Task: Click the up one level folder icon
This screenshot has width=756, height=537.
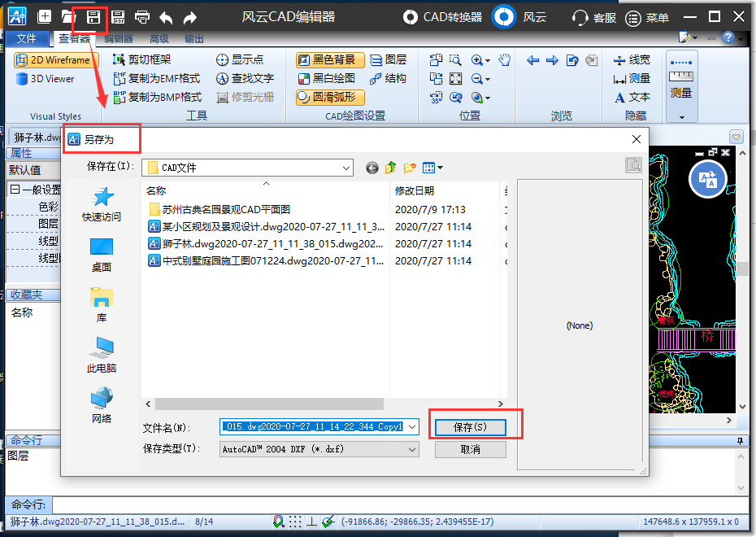Action: click(x=390, y=168)
